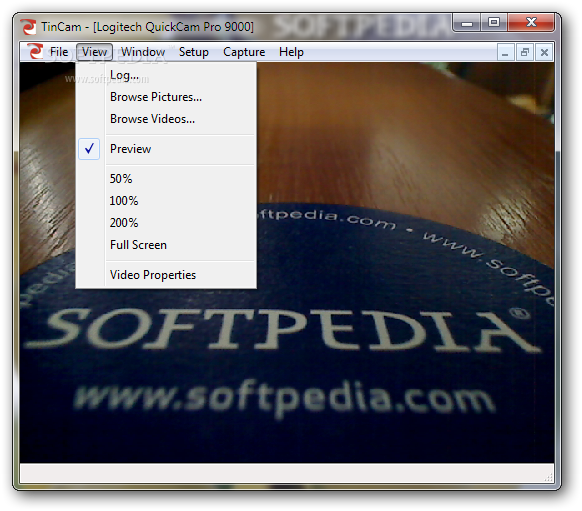Set view zoom to 200%

point(166,223)
